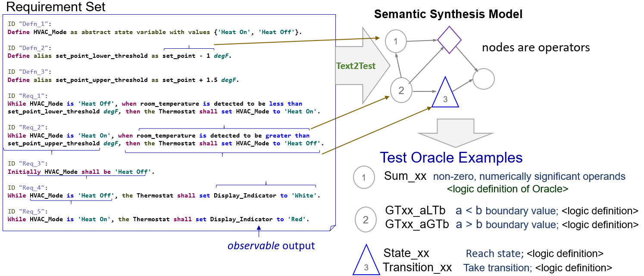Screen dimensions: 644x276
Task: Click the 'a > b boundary value' description
Action: pyautogui.click(x=507, y=224)
